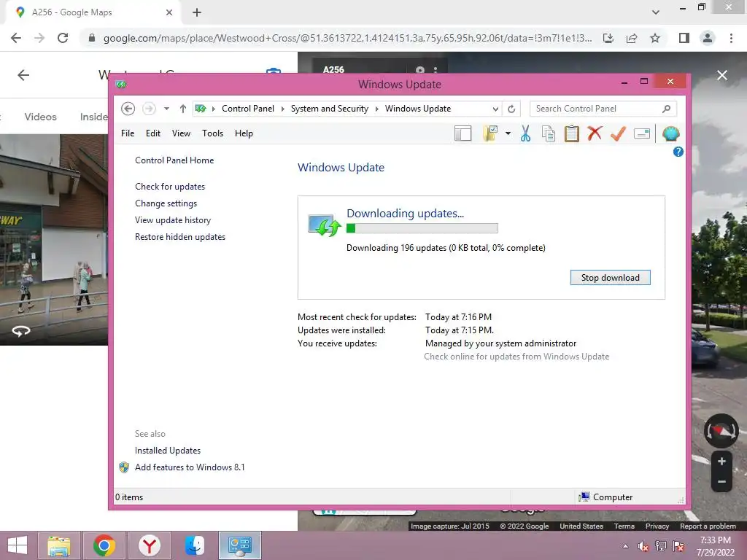Viewport: 747px width, 560px height.
Task: Click the Copy icon in Windows Update toolbar
Action: click(549, 134)
